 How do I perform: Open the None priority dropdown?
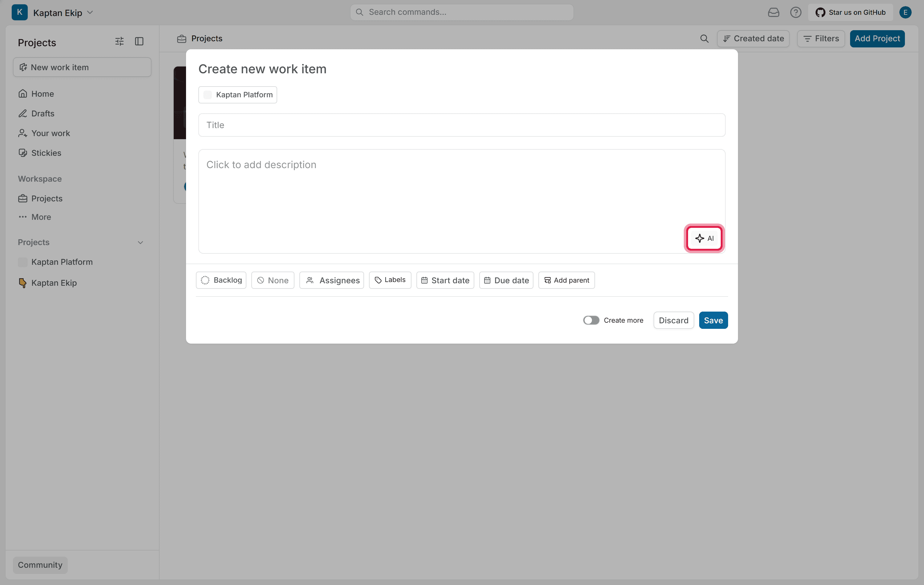273,280
